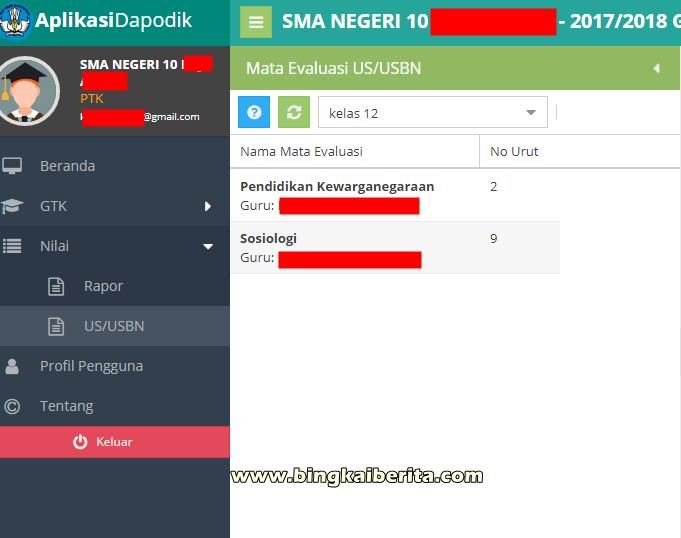The image size is (681, 538).
Task: Click the Beranda monitor icon
Action: coord(12,166)
